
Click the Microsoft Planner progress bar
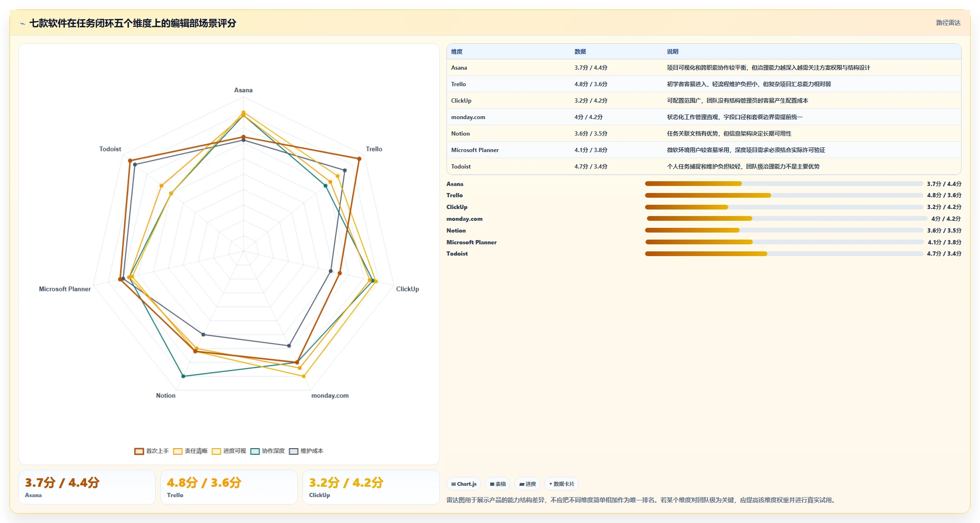click(x=784, y=242)
